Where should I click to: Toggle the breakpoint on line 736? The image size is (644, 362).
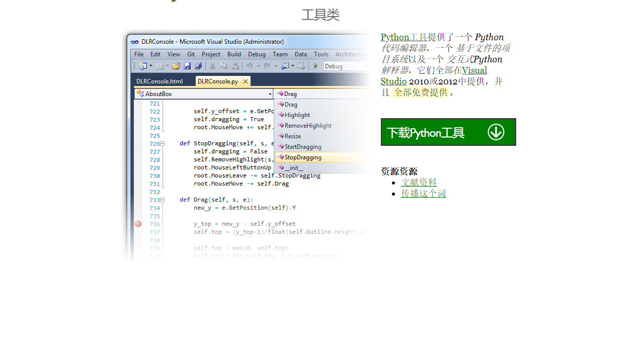tap(138, 224)
